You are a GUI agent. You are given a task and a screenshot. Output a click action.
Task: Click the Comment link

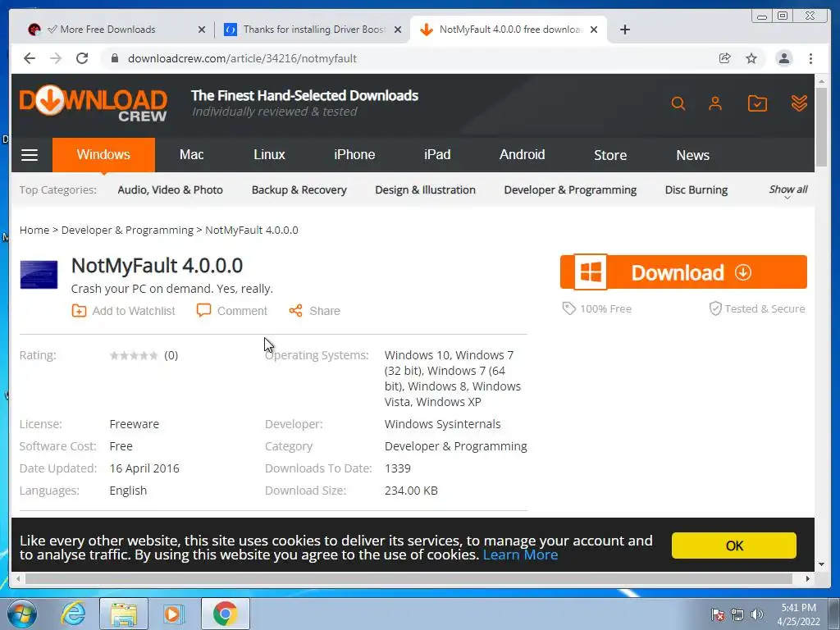[231, 311]
